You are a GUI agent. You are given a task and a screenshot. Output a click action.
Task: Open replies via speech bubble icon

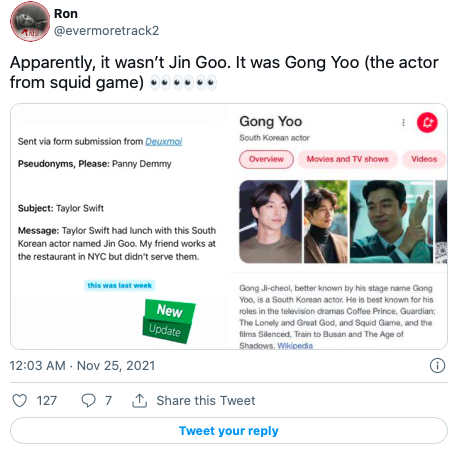pyautogui.click(x=88, y=400)
